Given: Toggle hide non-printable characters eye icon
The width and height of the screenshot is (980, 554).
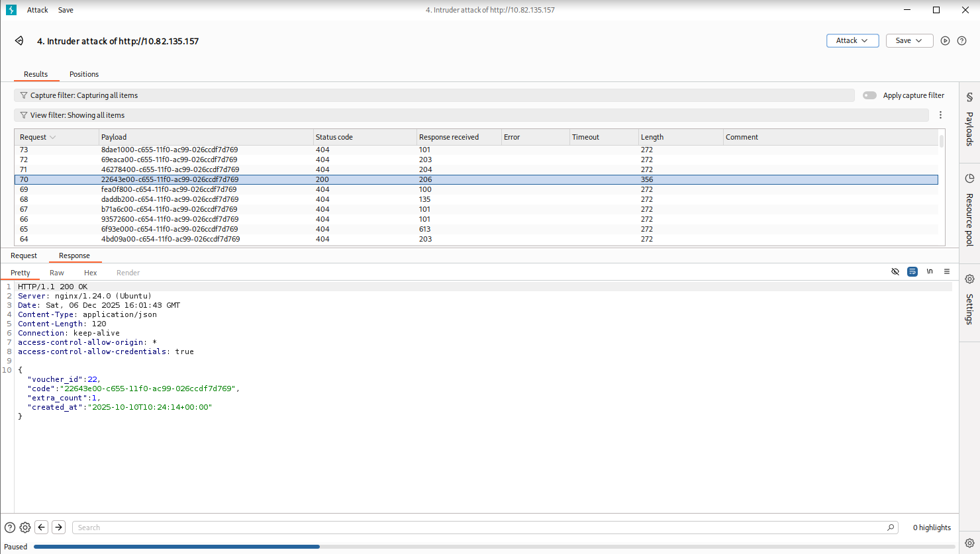Looking at the screenshot, I should pyautogui.click(x=895, y=271).
